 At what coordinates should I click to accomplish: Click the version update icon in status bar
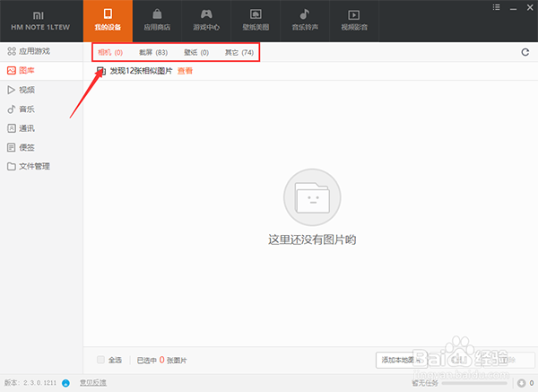tap(65, 383)
